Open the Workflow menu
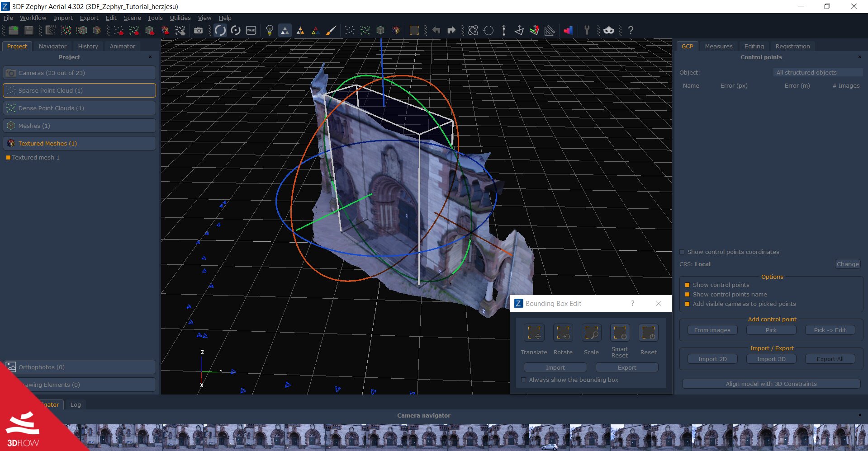This screenshot has width=868, height=451. point(33,18)
